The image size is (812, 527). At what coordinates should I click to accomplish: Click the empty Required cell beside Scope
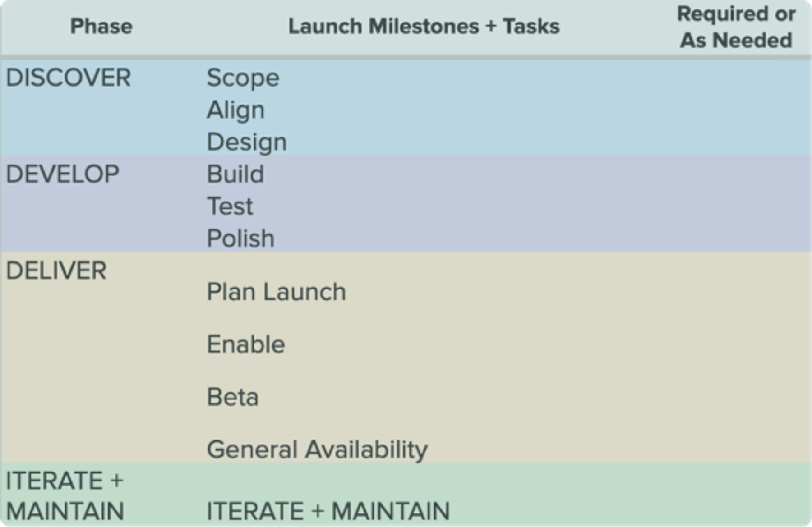(736, 78)
